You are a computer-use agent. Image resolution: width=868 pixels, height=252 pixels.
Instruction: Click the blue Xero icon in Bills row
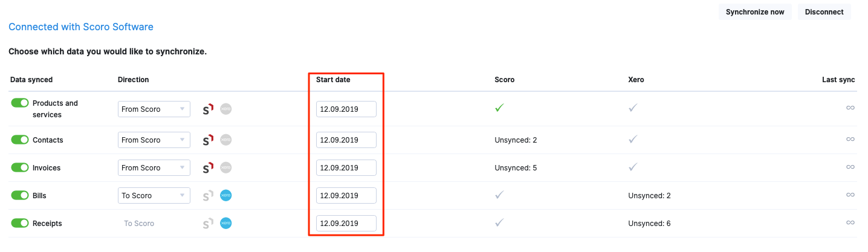(x=226, y=196)
